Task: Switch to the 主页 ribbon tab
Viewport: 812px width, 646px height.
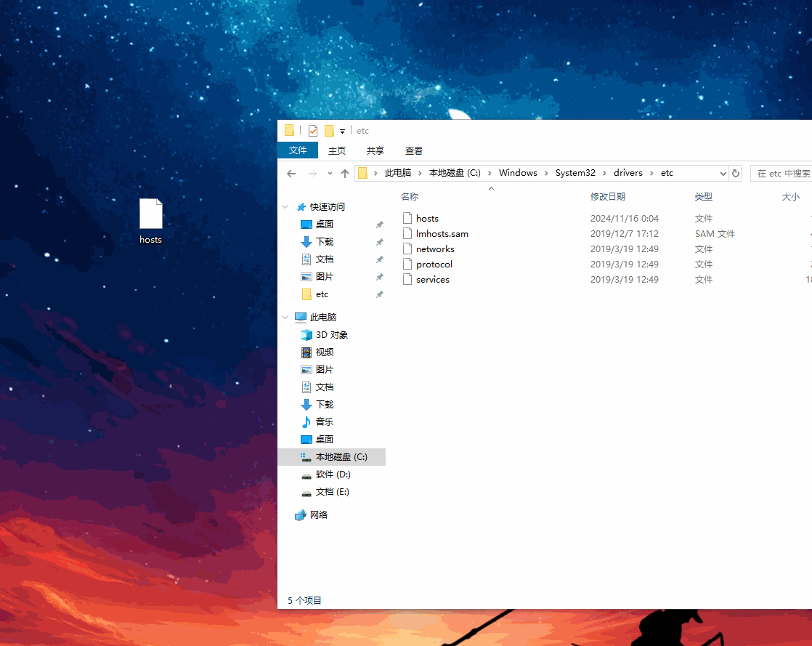Action: coord(336,150)
